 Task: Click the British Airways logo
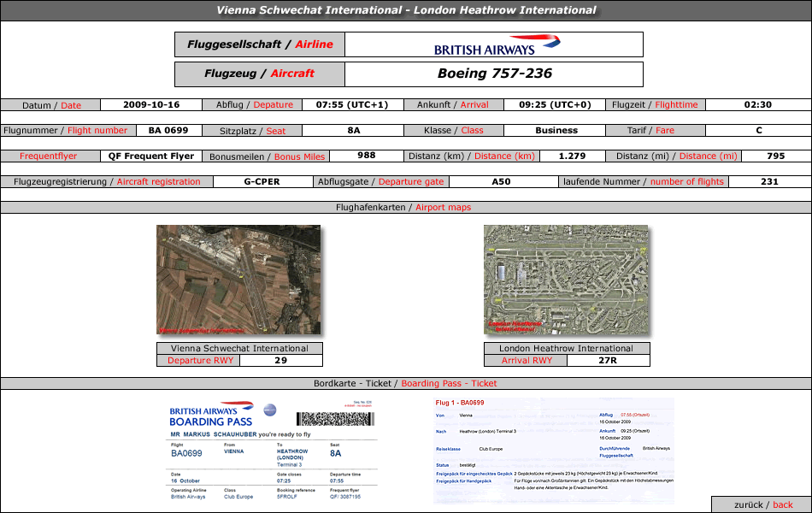497,44
